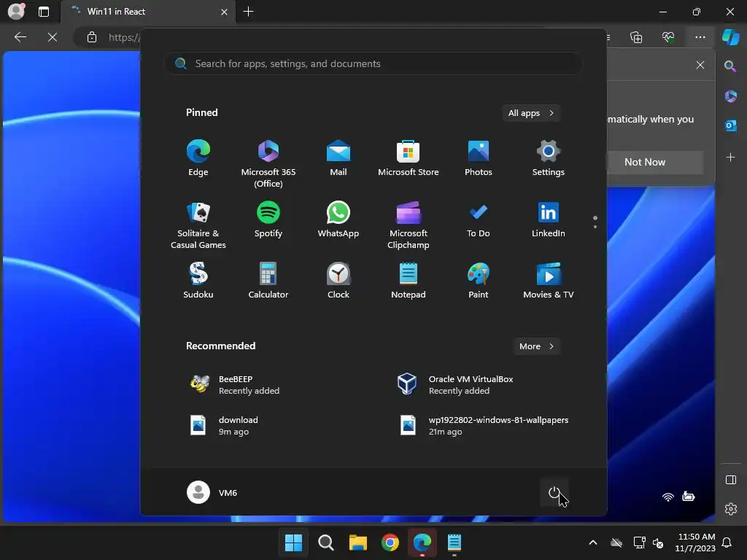The width and height of the screenshot is (747, 560).
Task: Go back in Edge browser
Action: click(x=20, y=37)
